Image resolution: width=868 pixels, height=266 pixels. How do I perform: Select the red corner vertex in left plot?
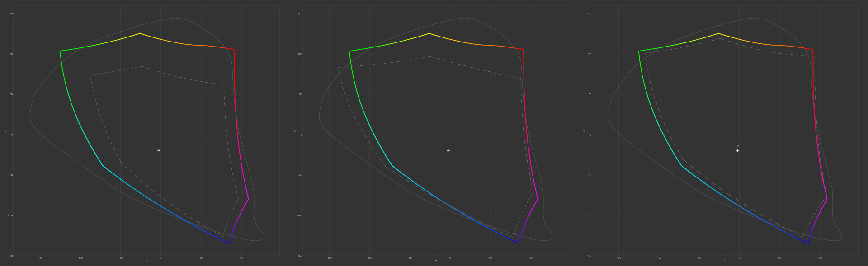click(x=234, y=50)
